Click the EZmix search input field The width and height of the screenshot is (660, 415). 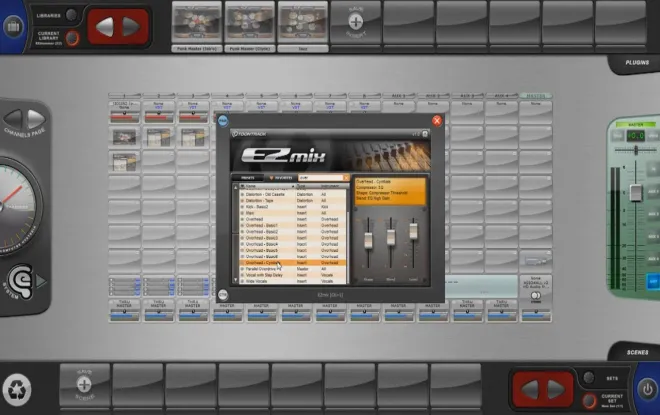(x=321, y=178)
